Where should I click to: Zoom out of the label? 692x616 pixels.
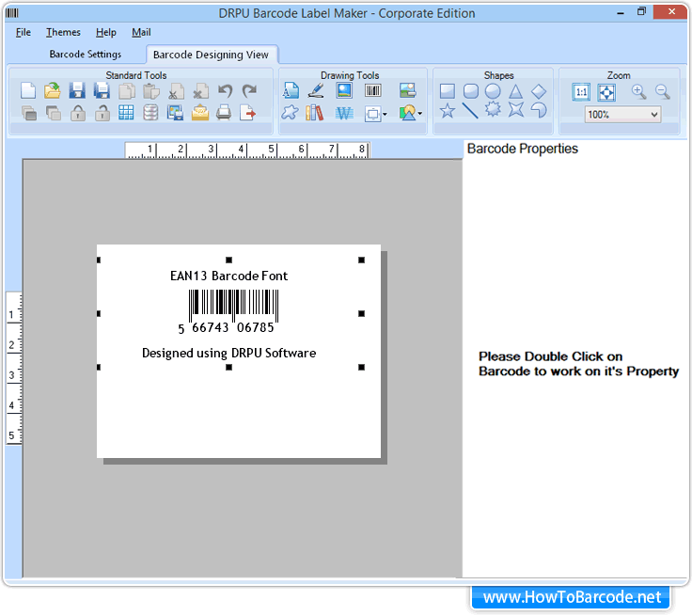pos(663,92)
